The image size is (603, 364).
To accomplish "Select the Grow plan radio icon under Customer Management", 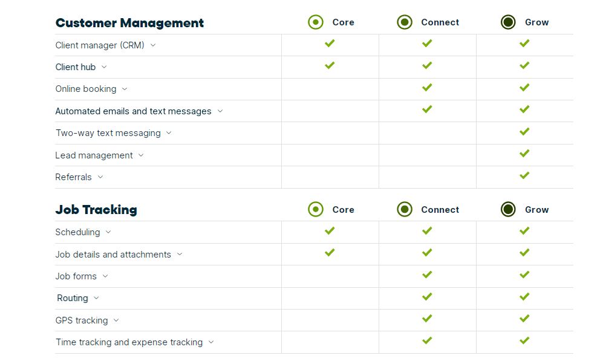I will click(x=508, y=22).
